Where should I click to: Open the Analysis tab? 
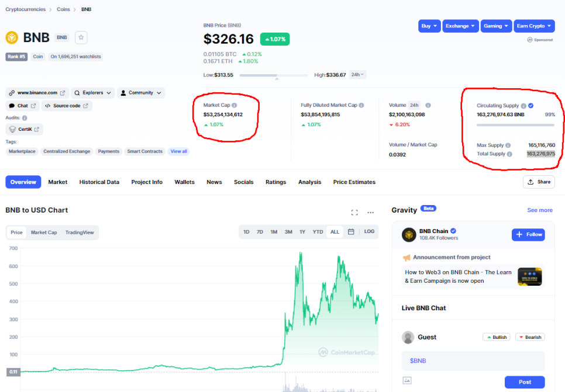coord(309,182)
